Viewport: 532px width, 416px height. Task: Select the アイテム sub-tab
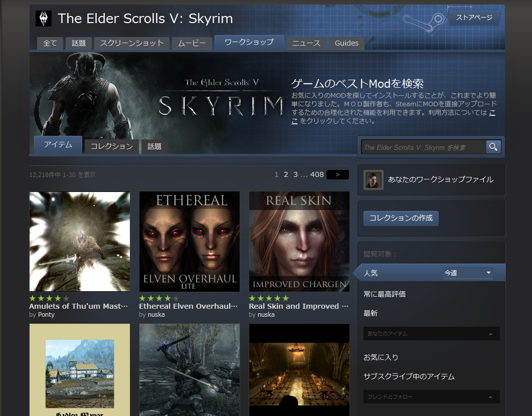[58, 145]
